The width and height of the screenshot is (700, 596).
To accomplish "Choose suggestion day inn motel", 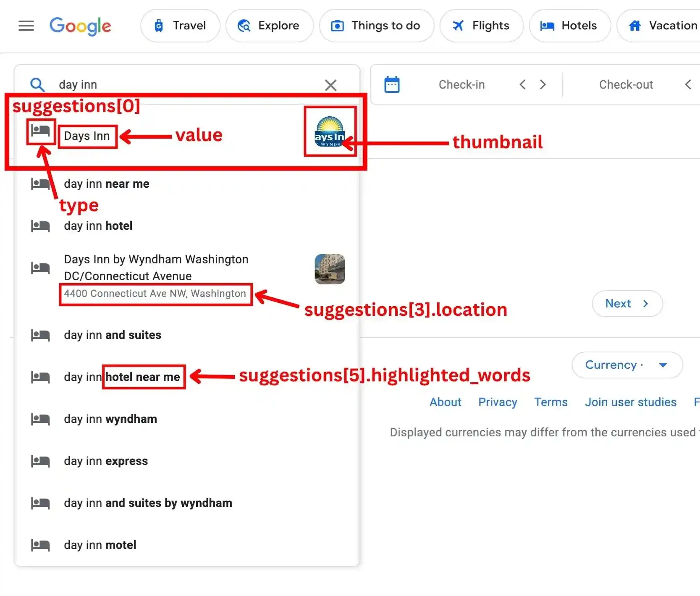I will point(187,545).
